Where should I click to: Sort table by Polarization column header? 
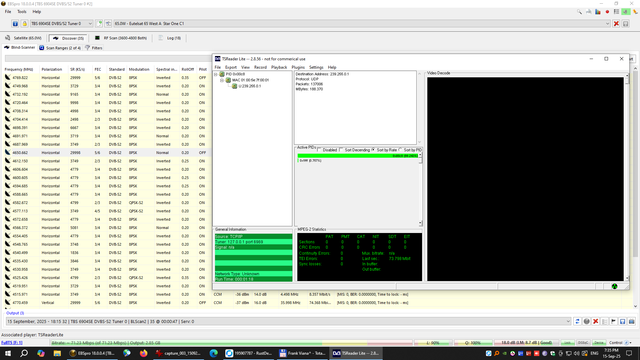click(x=52, y=69)
